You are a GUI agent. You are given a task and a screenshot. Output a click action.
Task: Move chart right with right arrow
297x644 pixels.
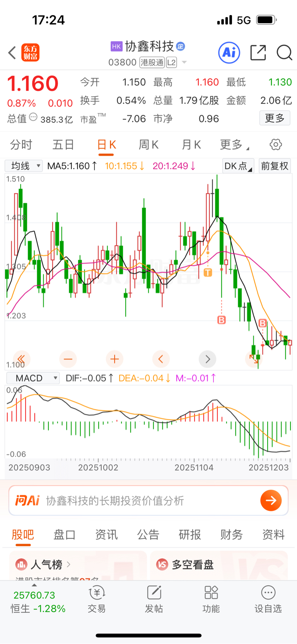click(x=207, y=359)
